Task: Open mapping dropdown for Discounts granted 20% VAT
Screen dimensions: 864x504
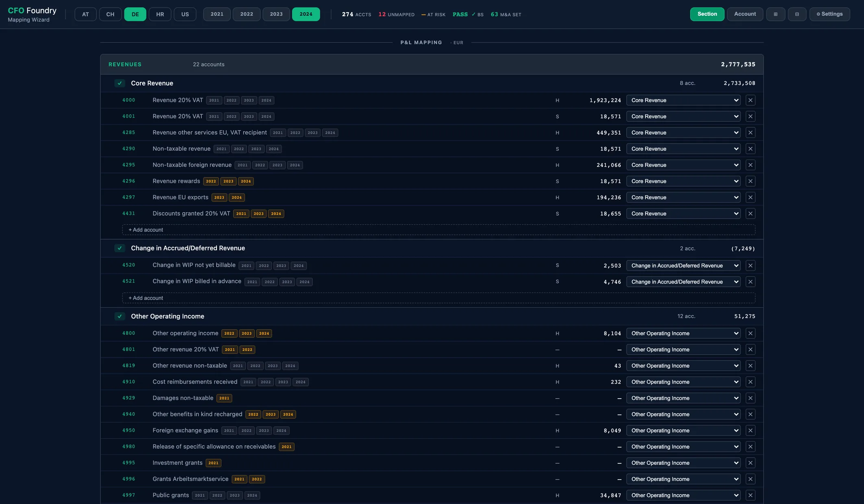Action: [683, 214]
